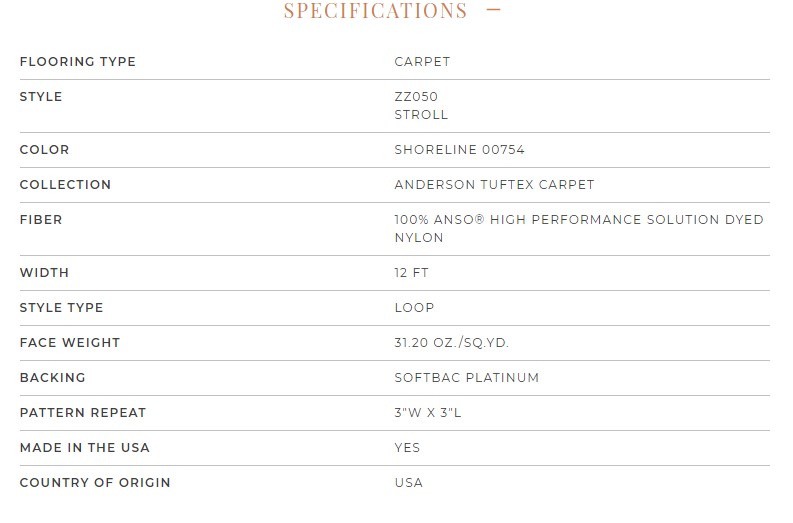Click the SHORELINE 00754 color value

459,150
